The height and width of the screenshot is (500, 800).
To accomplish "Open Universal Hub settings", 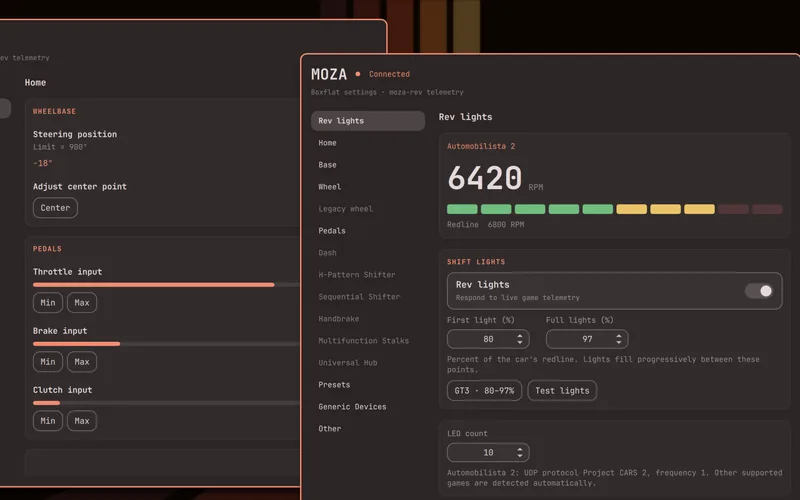I will coord(348,362).
